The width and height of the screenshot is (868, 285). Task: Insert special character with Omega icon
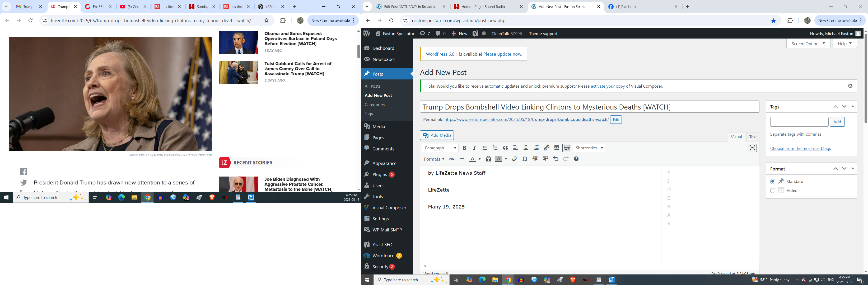coord(525,159)
